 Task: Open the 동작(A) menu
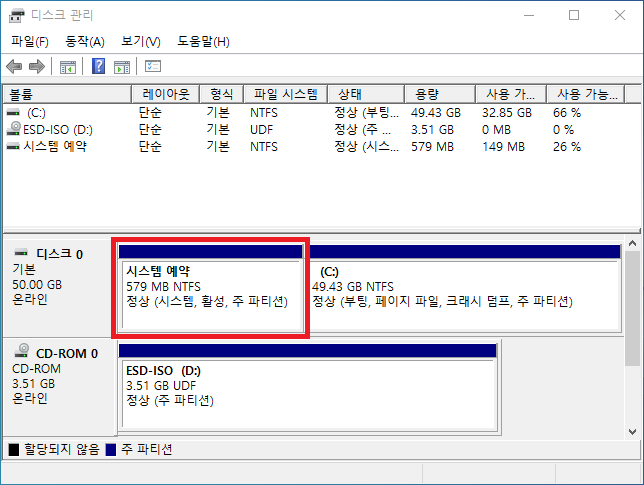85,41
